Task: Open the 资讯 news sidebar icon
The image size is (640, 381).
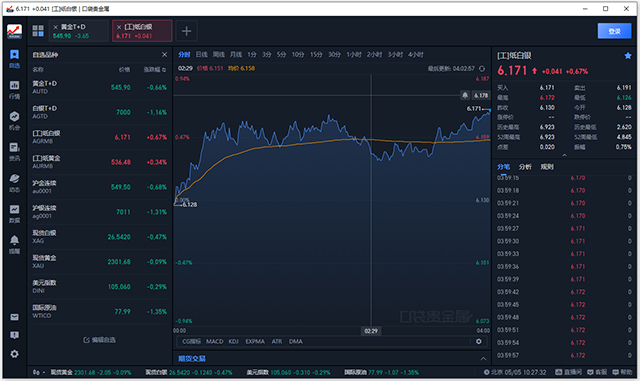Action: (x=14, y=152)
